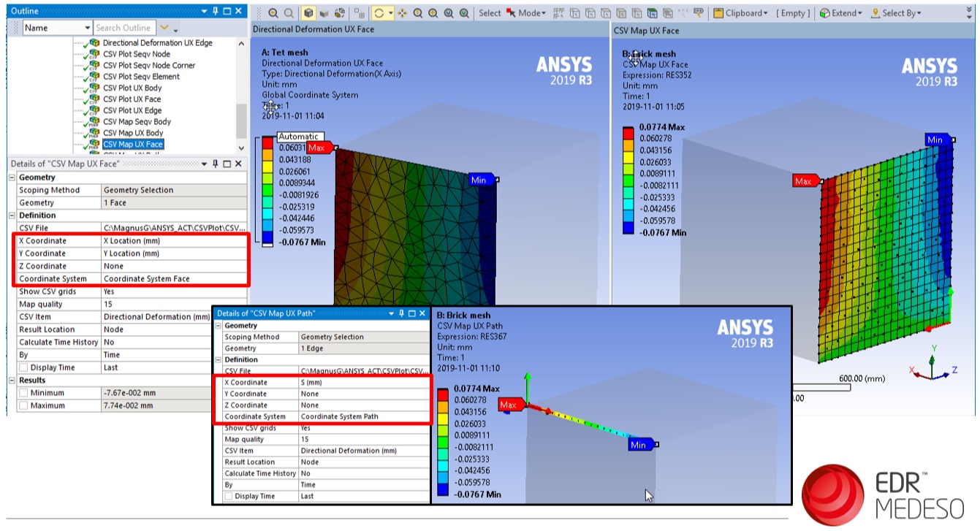Screen dimensions: 980x531
Task: Open the Name filter combo box
Action: [57, 28]
